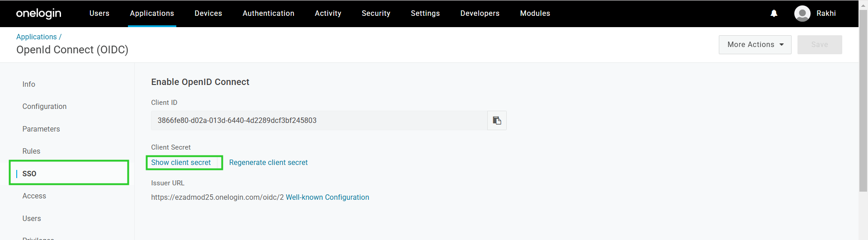Select the Info sidebar tab
The image size is (868, 240).
click(29, 84)
